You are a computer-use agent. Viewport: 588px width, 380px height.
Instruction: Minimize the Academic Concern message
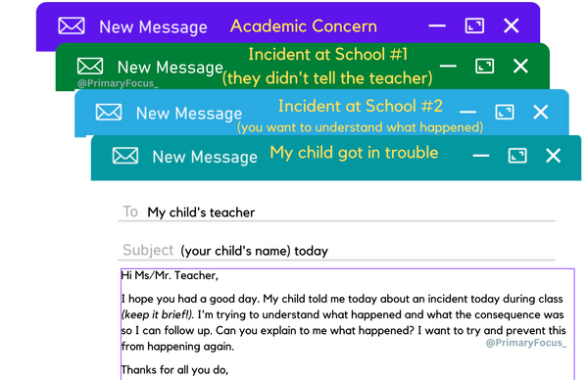pyautogui.click(x=437, y=25)
